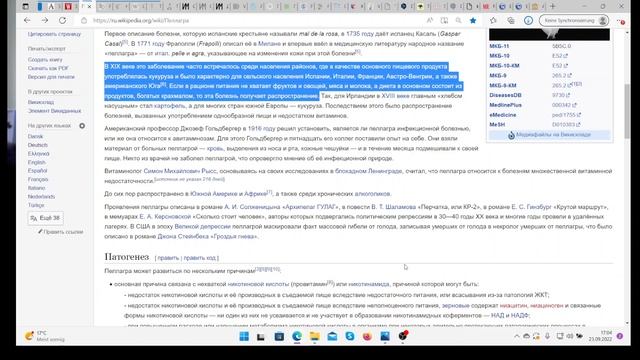Open the Read aloud icon in address bar
The height and width of the screenshot is (360, 640).
pyautogui.click(x=430, y=20)
